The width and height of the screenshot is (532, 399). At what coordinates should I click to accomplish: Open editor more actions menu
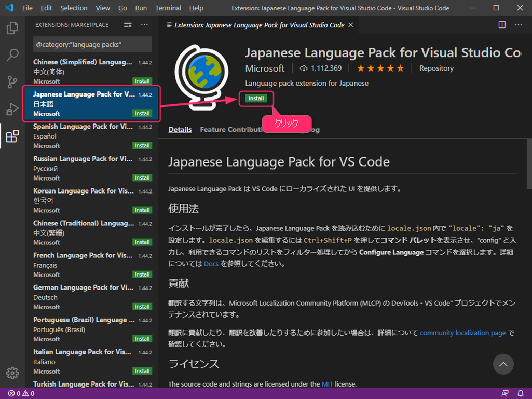[x=519, y=25]
